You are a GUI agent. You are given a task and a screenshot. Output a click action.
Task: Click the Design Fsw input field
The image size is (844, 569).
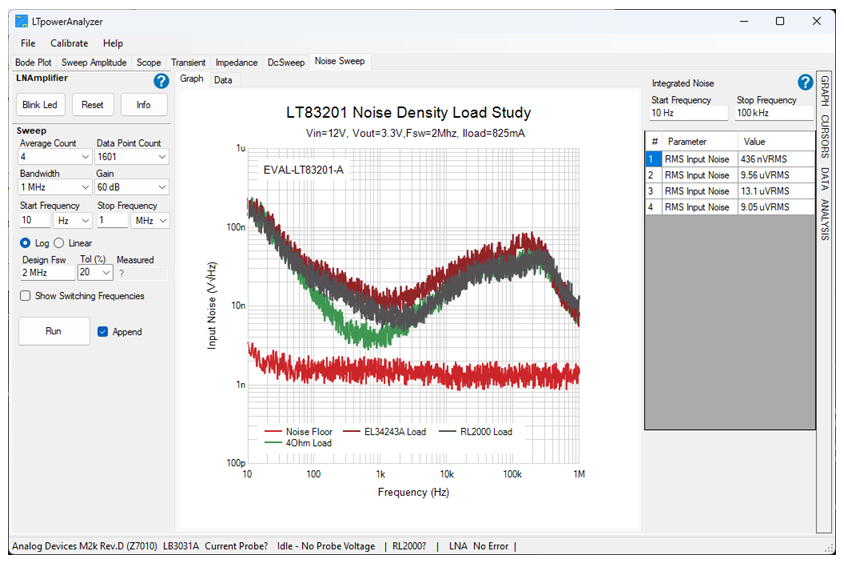[47, 273]
